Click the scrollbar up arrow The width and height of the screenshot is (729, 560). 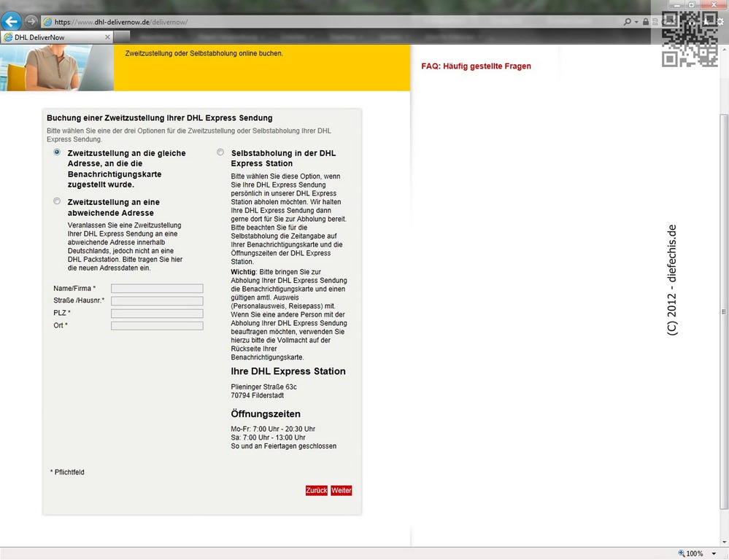pyautogui.click(x=723, y=50)
